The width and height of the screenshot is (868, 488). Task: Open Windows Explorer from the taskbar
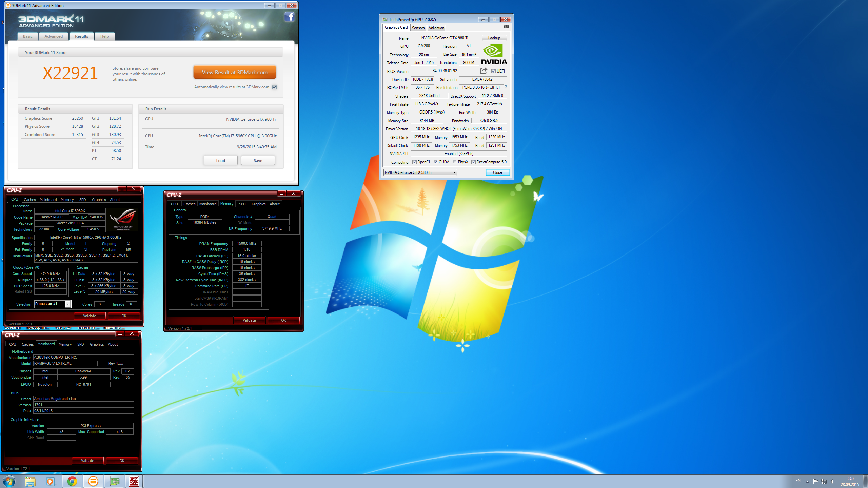tap(30, 481)
